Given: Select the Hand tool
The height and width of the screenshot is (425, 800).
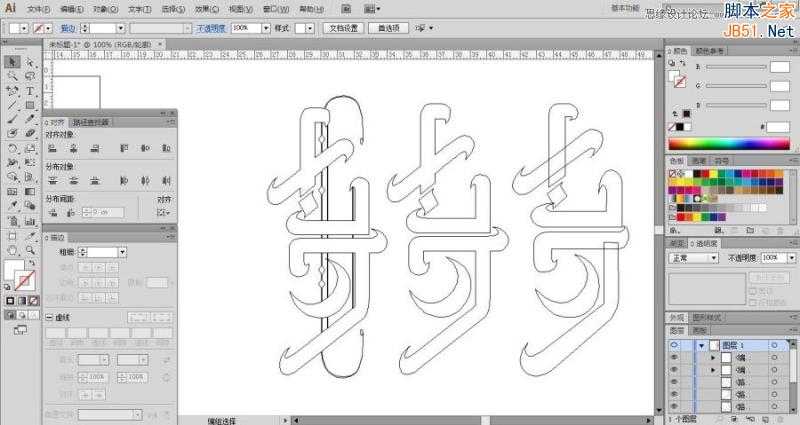Looking at the screenshot, I should [12, 250].
